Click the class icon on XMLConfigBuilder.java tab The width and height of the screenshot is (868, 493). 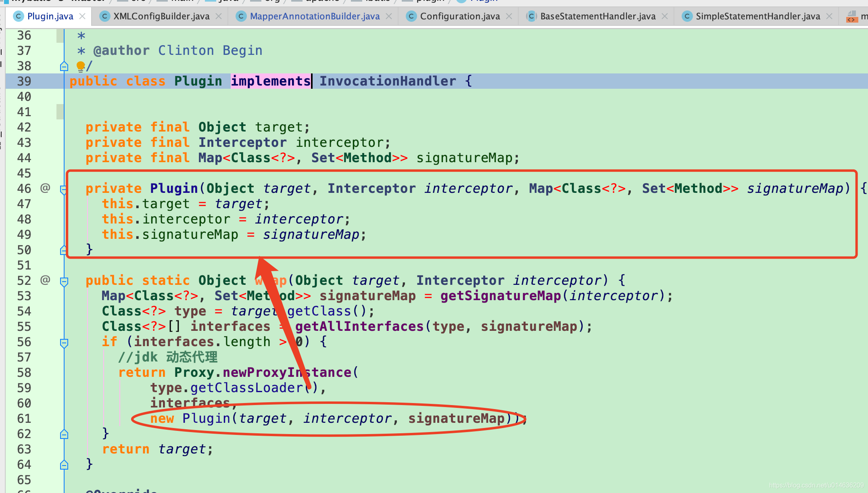[104, 16]
